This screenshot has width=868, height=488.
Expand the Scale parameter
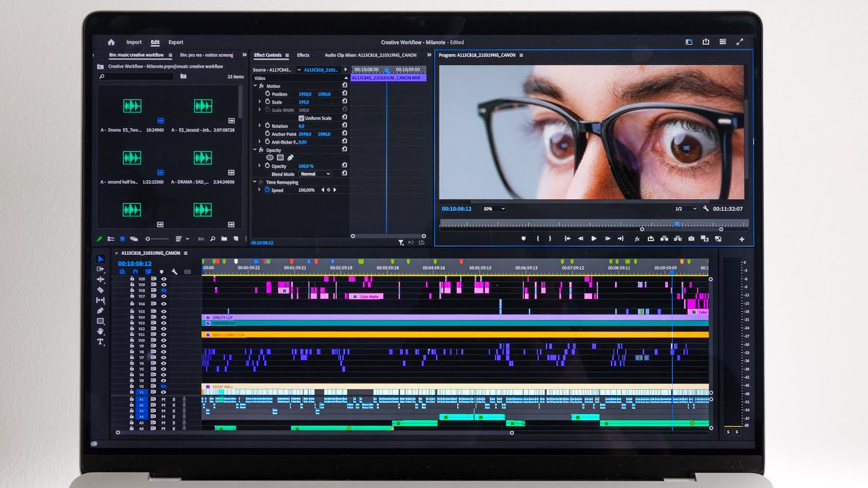pos(259,102)
